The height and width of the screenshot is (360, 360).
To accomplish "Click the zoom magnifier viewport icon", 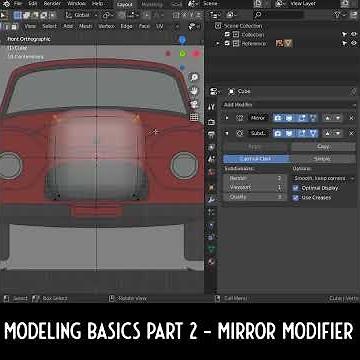I will 194,77.
